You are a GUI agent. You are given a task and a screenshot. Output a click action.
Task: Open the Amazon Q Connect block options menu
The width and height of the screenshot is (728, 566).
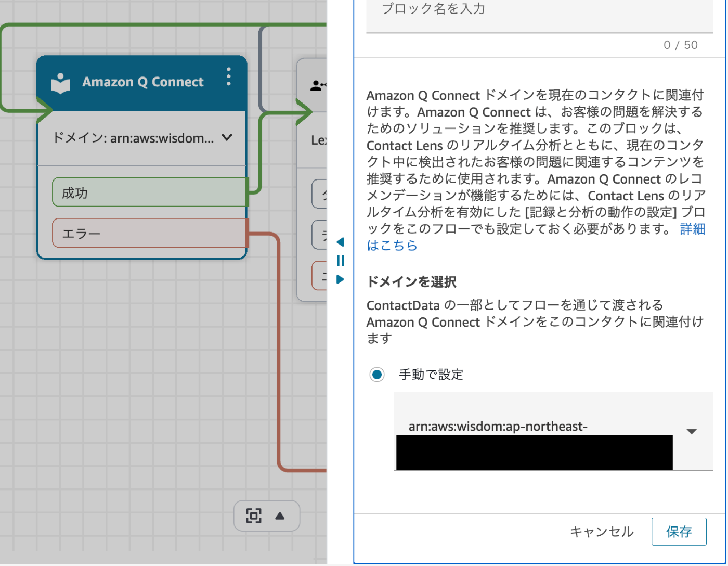click(229, 77)
